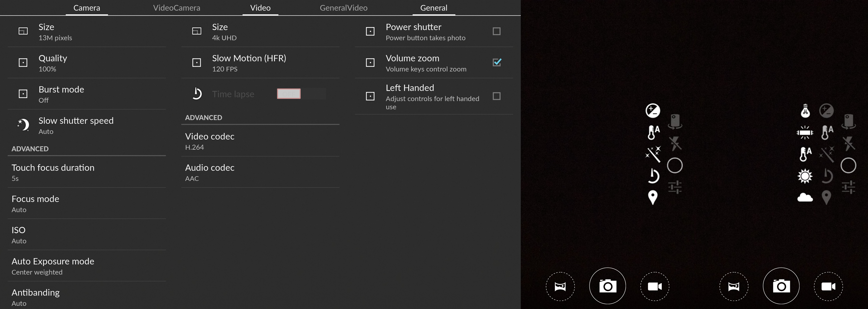Enable the Left Handed checkbox

tap(496, 96)
